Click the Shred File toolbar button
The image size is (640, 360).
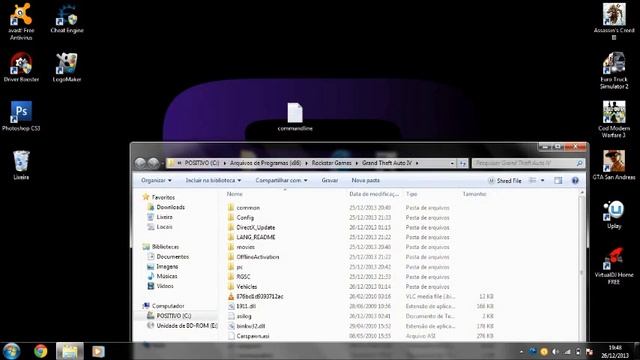[505, 180]
